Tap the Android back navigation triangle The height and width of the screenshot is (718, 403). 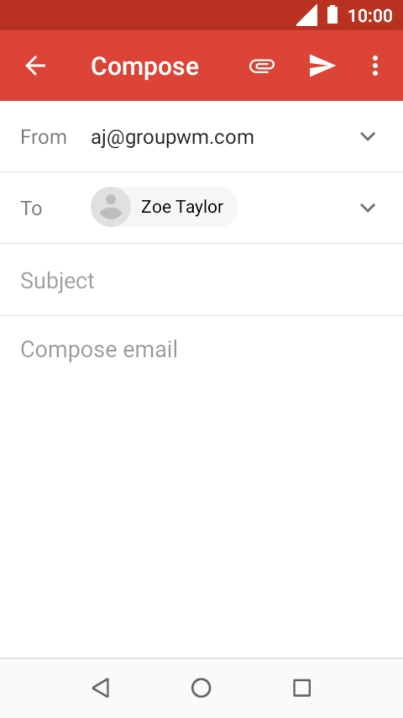point(101,688)
